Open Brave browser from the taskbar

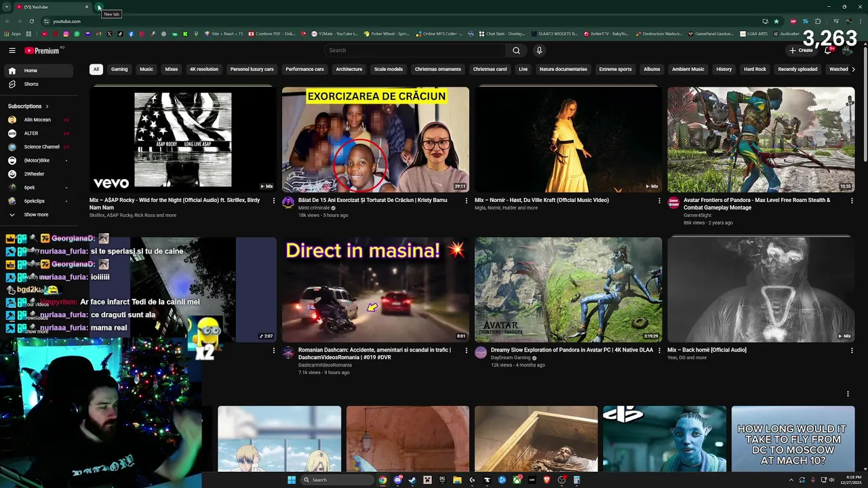pyautogui.click(x=547, y=480)
